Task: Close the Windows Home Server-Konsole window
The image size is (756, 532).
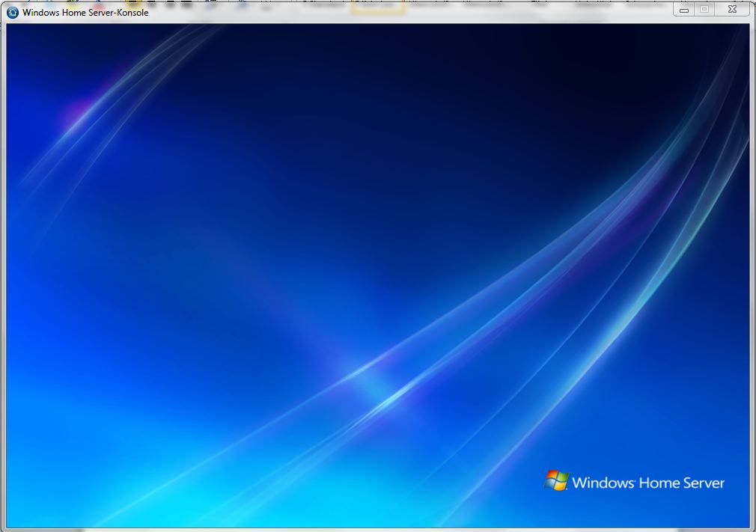Action: point(732,10)
